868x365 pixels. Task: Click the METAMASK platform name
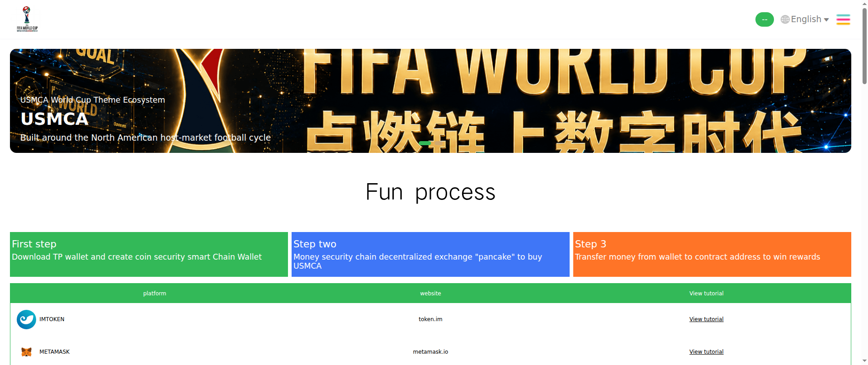[x=54, y=352]
